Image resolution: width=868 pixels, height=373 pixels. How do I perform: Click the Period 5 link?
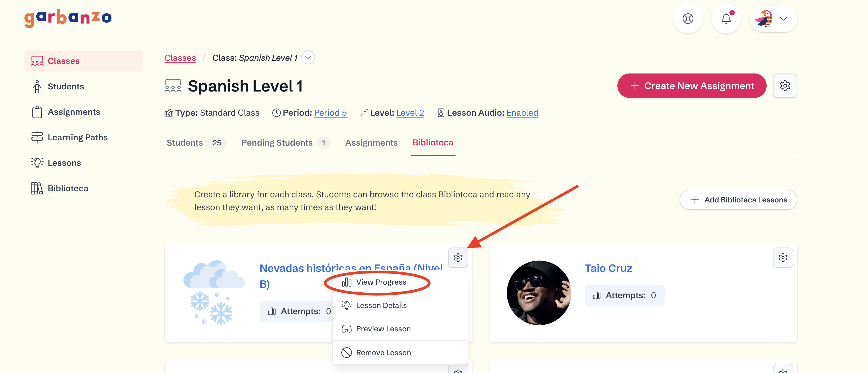pyautogui.click(x=330, y=113)
